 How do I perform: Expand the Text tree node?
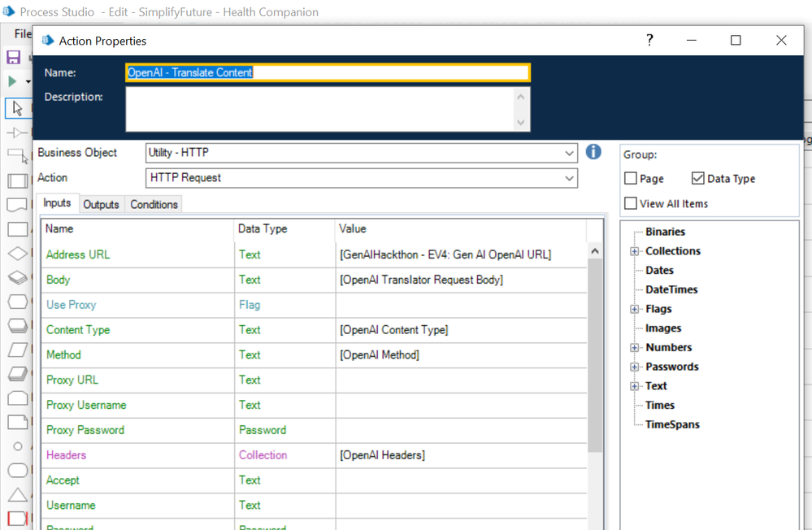635,386
